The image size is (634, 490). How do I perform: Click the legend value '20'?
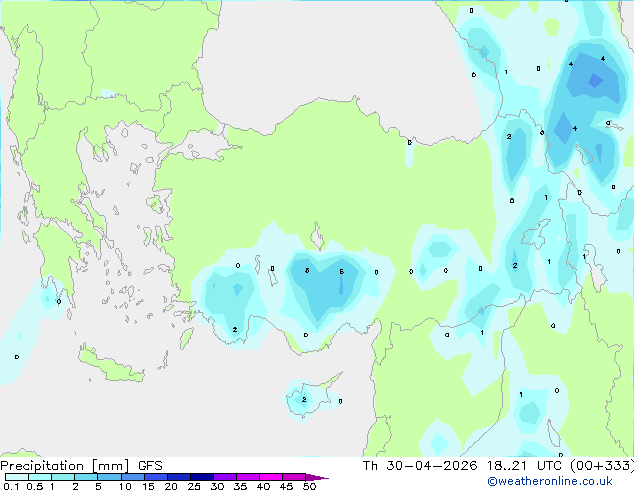171,486
